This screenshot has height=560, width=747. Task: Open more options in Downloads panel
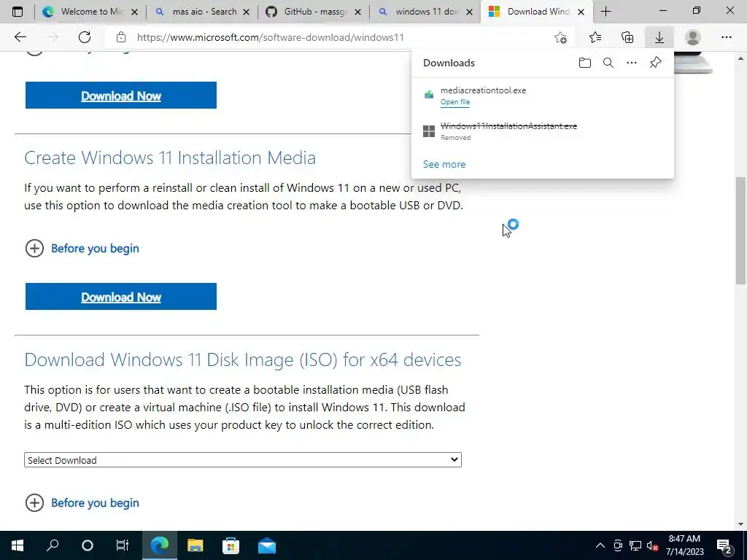[x=632, y=63]
